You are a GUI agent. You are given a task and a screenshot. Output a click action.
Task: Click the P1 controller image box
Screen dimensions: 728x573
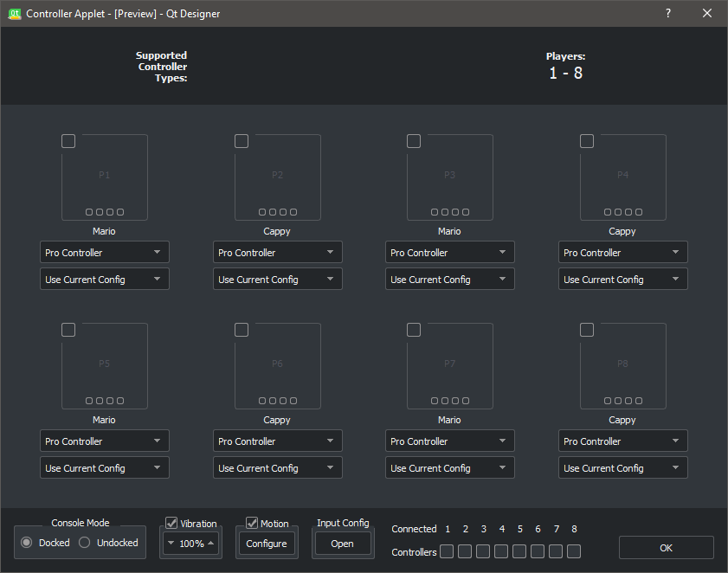[x=105, y=178]
